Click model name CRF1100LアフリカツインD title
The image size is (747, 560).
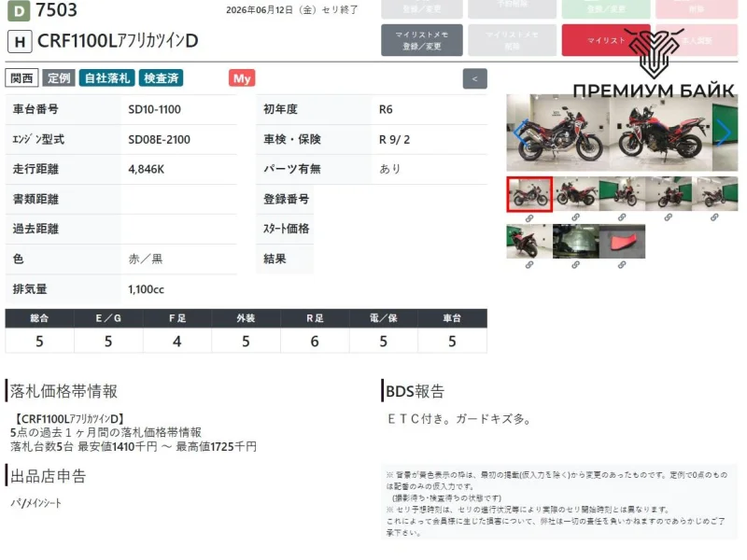(x=118, y=41)
